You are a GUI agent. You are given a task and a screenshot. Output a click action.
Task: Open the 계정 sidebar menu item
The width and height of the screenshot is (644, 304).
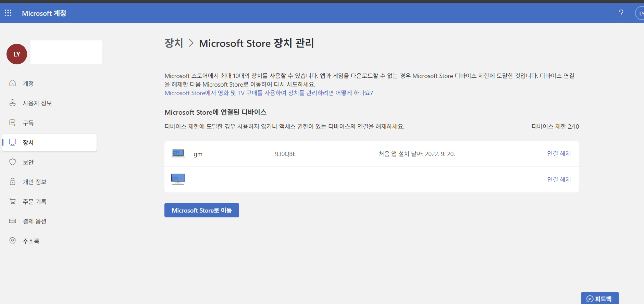click(49, 84)
